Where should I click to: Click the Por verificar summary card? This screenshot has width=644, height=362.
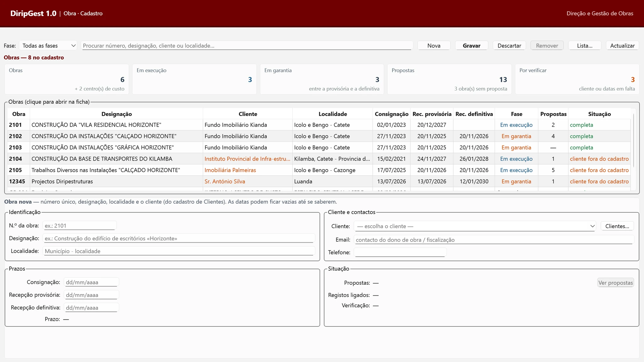pyautogui.click(x=577, y=79)
